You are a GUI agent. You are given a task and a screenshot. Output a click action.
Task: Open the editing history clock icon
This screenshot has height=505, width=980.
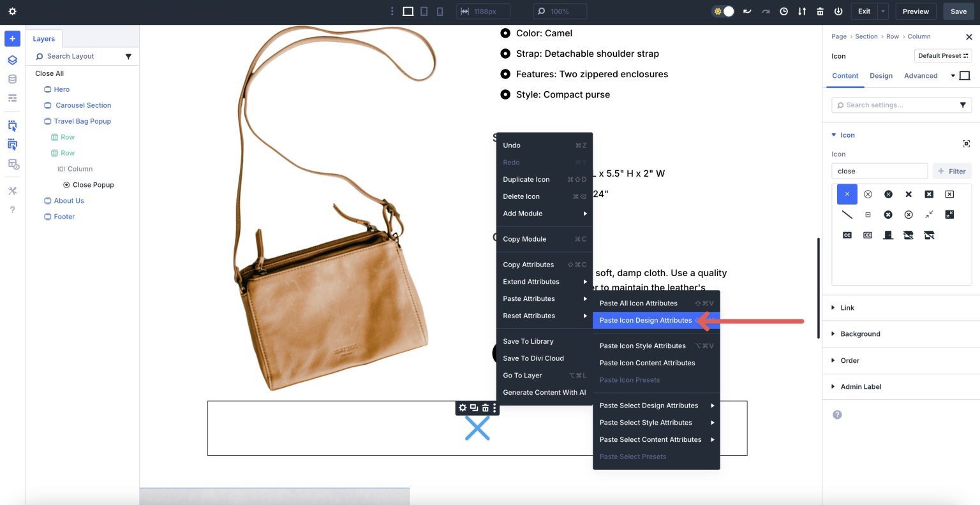[x=783, y=11]
